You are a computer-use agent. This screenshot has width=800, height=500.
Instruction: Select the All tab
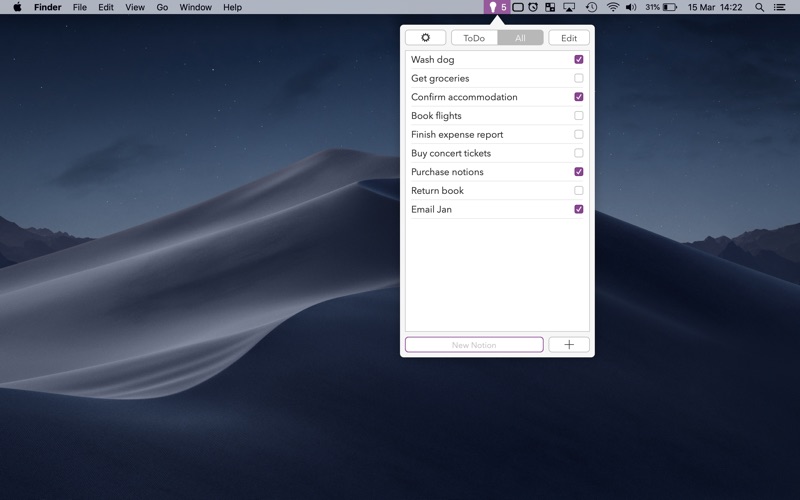pos(520,38)
